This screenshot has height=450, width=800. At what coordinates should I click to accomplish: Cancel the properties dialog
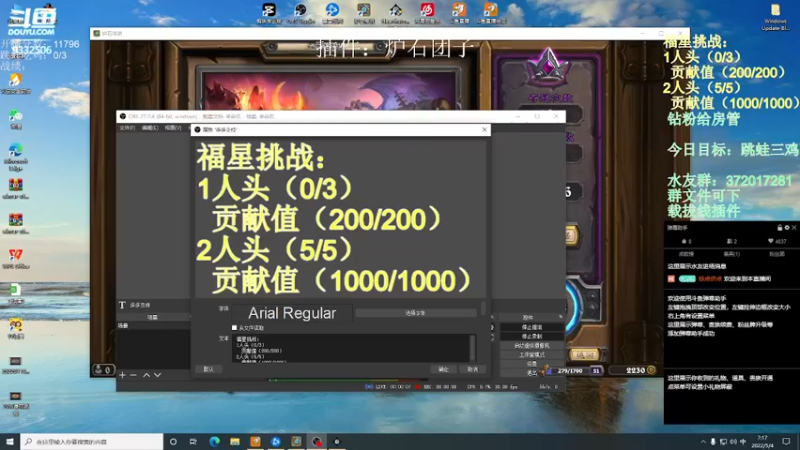click(472, 369)
